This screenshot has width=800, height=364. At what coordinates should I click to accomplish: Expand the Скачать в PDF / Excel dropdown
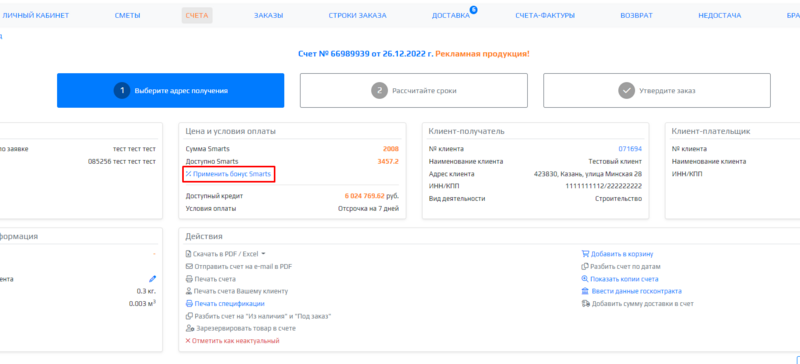tap(226, 254)
